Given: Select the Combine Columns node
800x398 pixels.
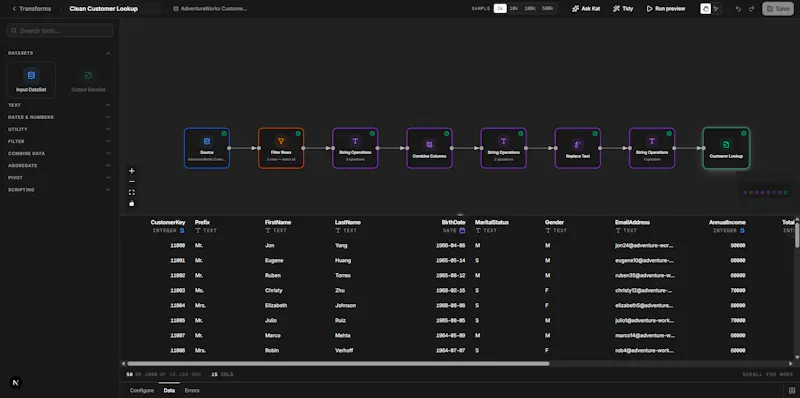Looking at the screenshot, I should pos(429,148).
